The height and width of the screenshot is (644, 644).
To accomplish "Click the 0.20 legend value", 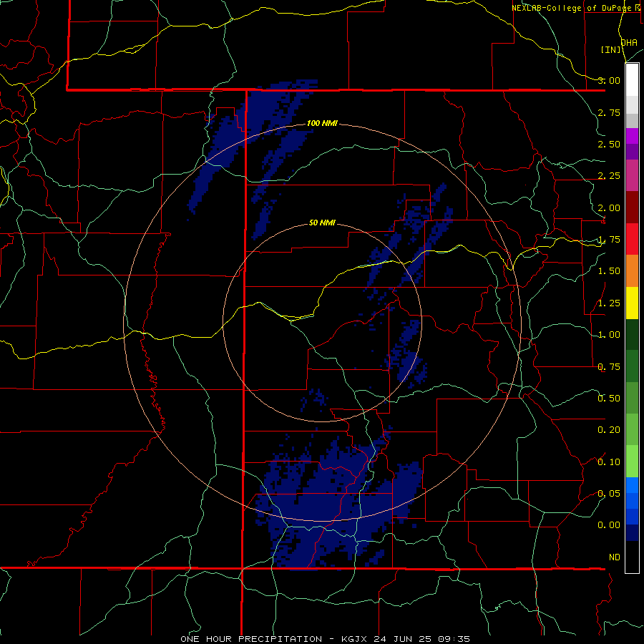I will coord(609,430).
